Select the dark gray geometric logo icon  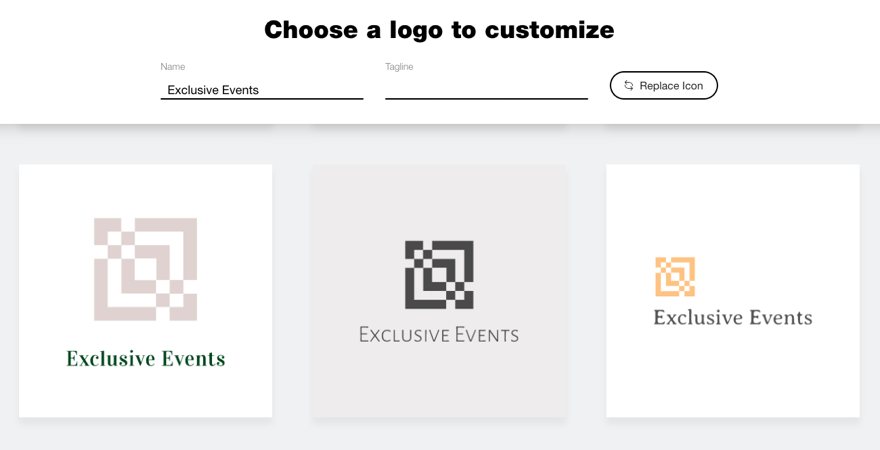pos(439,274)
